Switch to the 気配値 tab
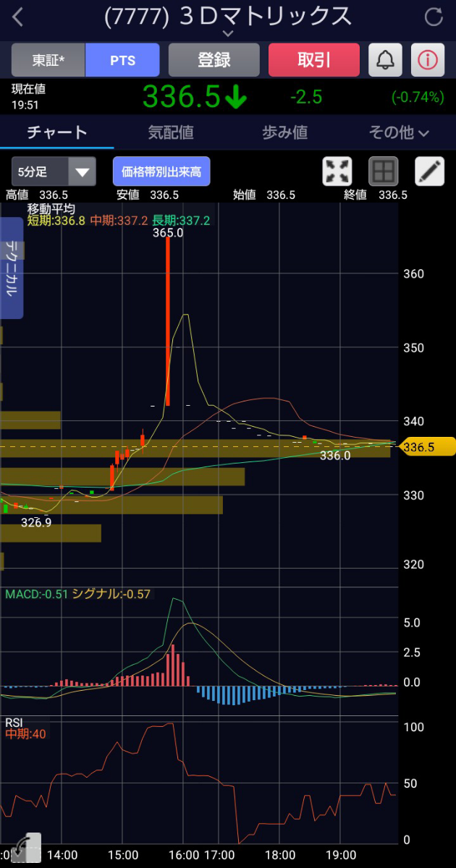The image size is (456, 868). pos(171,132)
